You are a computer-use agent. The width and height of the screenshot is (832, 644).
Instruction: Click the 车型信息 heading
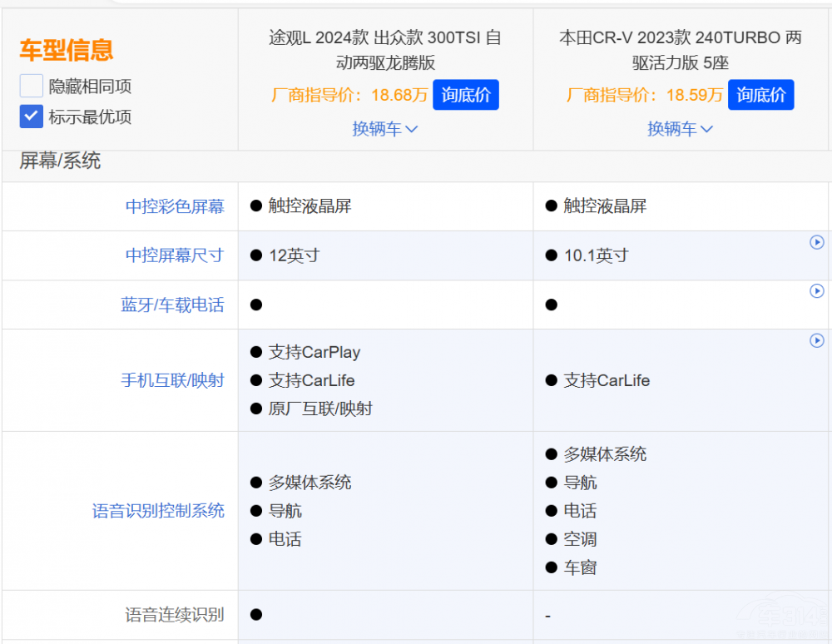(66, 50)
